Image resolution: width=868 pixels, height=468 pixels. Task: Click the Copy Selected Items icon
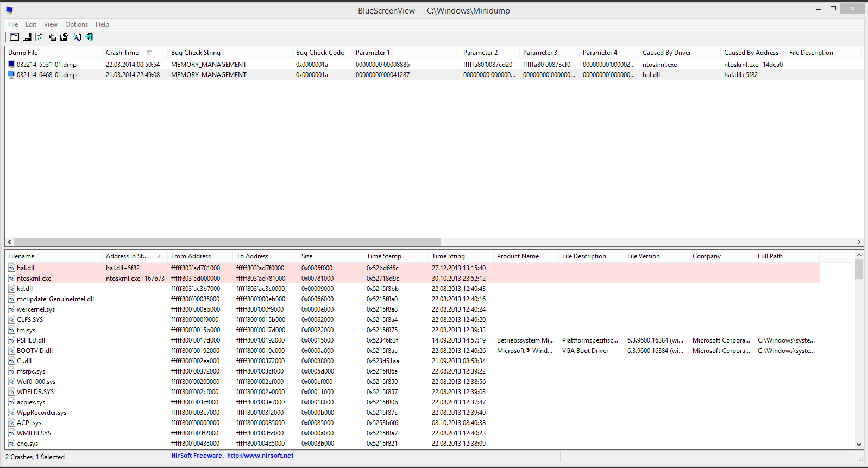52,37
